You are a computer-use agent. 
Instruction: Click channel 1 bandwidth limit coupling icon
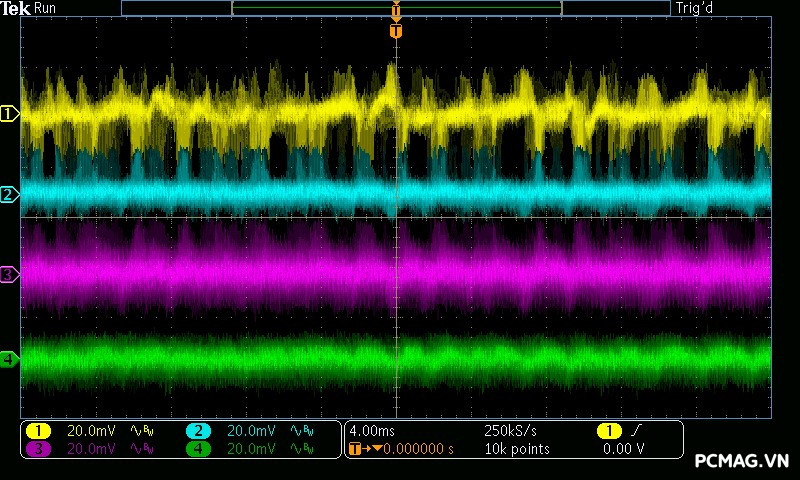tap(140, 431)
